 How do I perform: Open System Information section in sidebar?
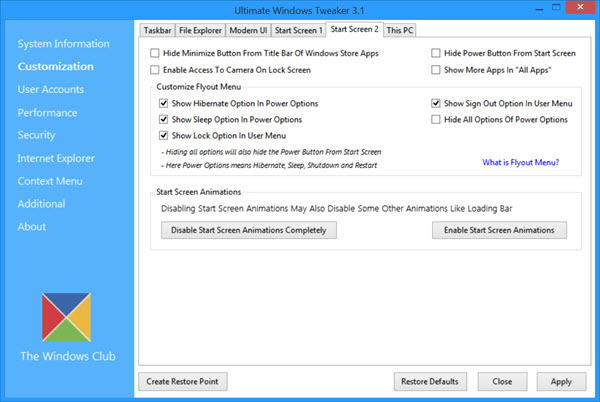click(x=64, y=44)
